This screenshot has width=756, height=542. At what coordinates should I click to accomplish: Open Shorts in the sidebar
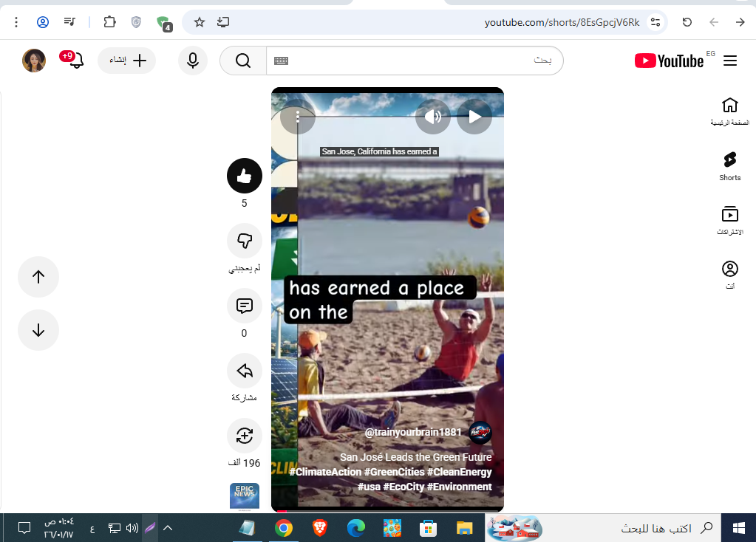[730, 166]
